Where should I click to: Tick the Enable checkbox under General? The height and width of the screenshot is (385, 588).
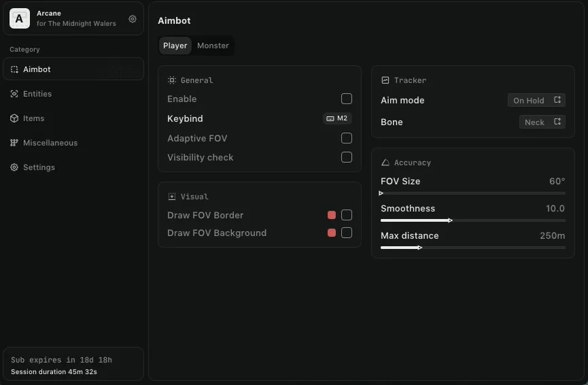coord(347,99)
